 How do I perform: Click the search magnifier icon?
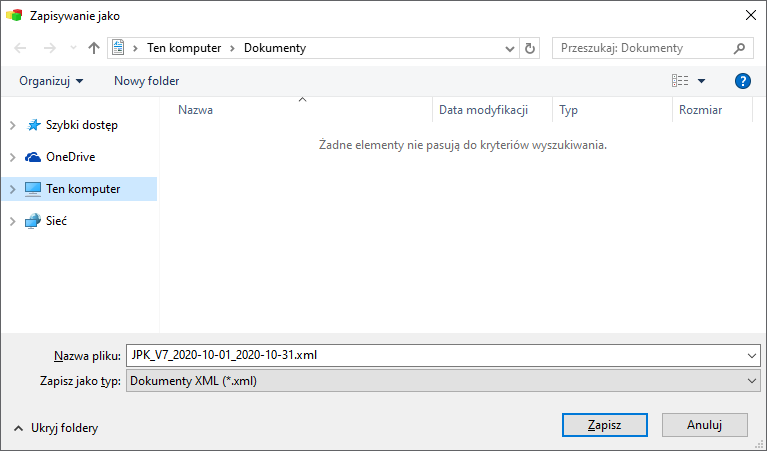(740, 48)
